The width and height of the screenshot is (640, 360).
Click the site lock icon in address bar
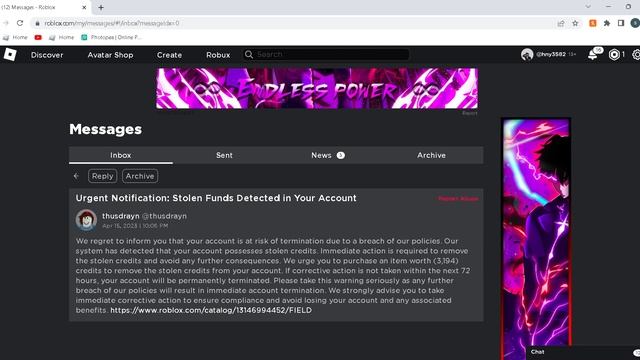tap(38, 23)
